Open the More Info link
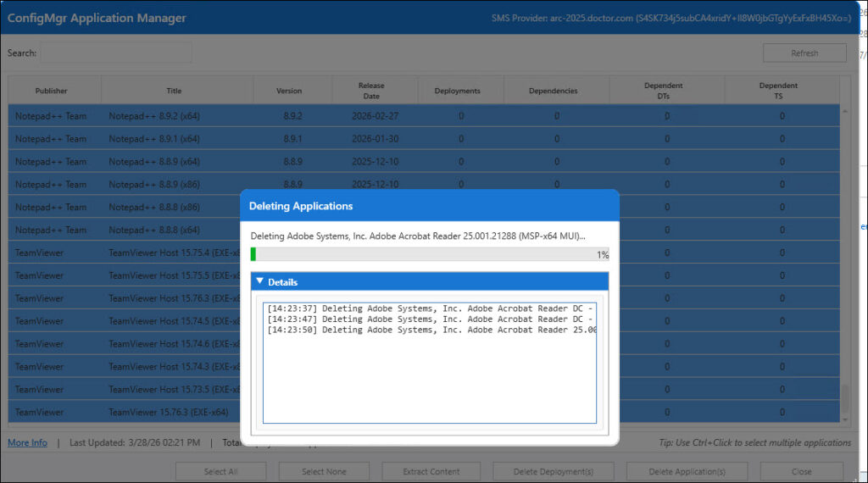Image resolution: width=868 pixels, height=483 pixels. (27, 442)
